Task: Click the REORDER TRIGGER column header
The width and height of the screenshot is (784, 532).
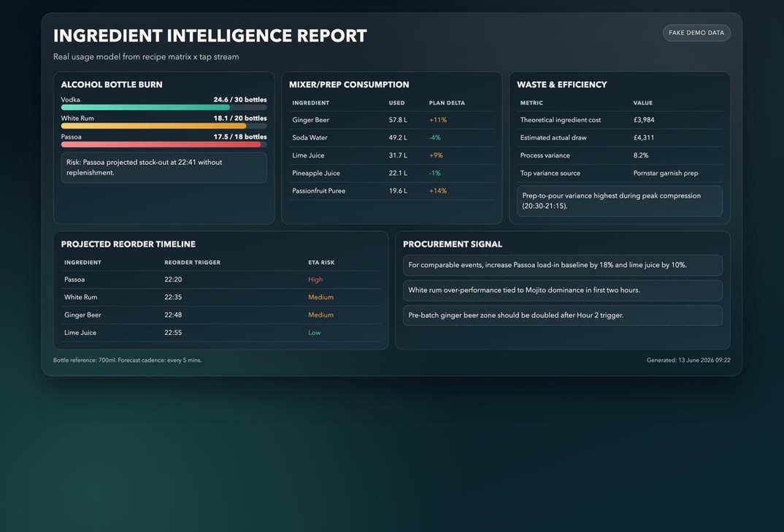Action: point(193,263)
